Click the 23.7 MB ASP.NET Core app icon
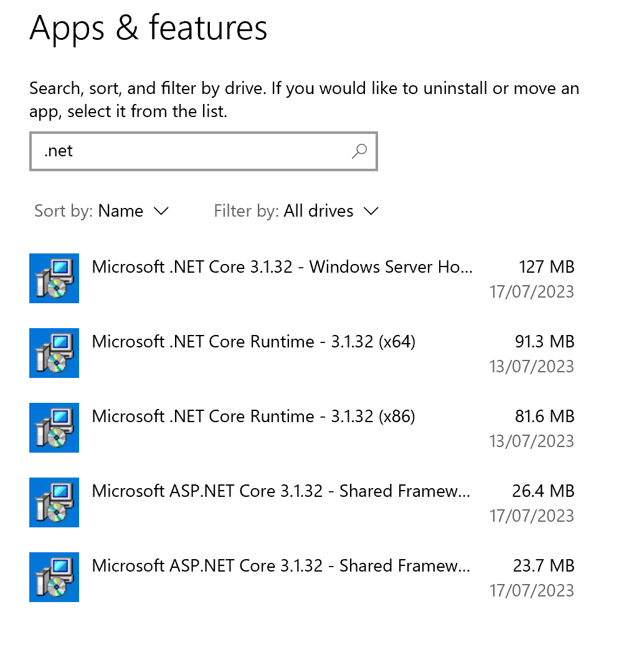644x655 pixels. pos(54,577)
